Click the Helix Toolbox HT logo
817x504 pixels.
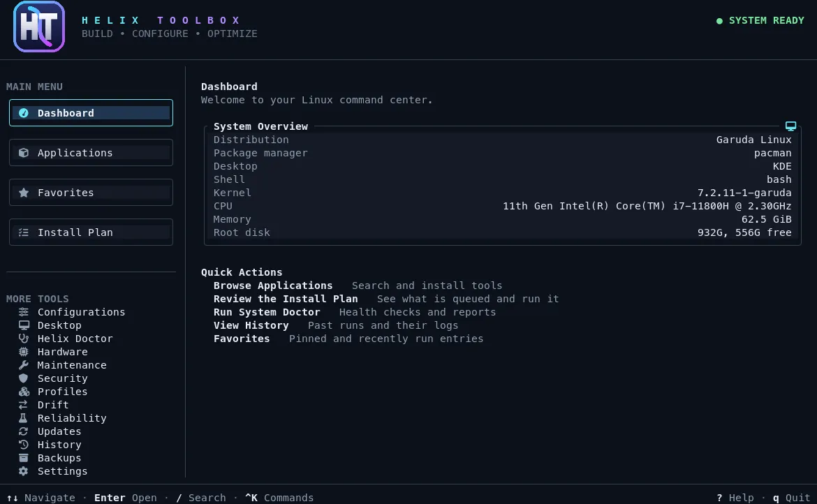[39, 27]
